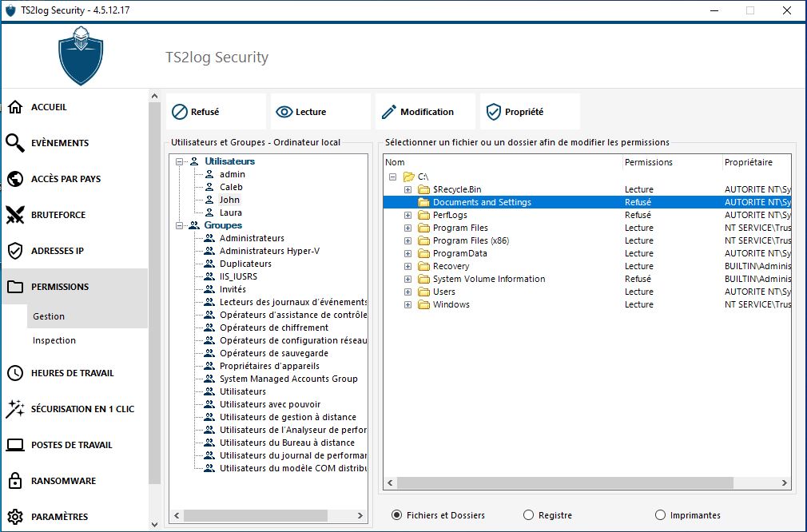Click the Propriété shield check icon

(494, 112)
